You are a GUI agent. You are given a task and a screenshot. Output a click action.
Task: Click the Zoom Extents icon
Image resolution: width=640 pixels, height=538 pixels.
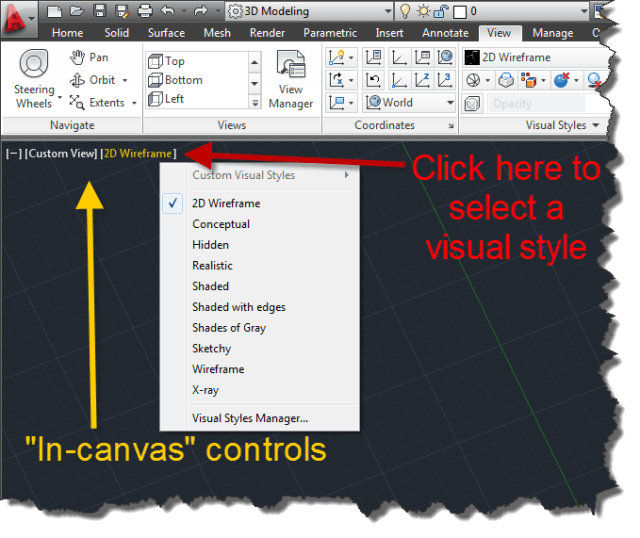tap(98, 102)
